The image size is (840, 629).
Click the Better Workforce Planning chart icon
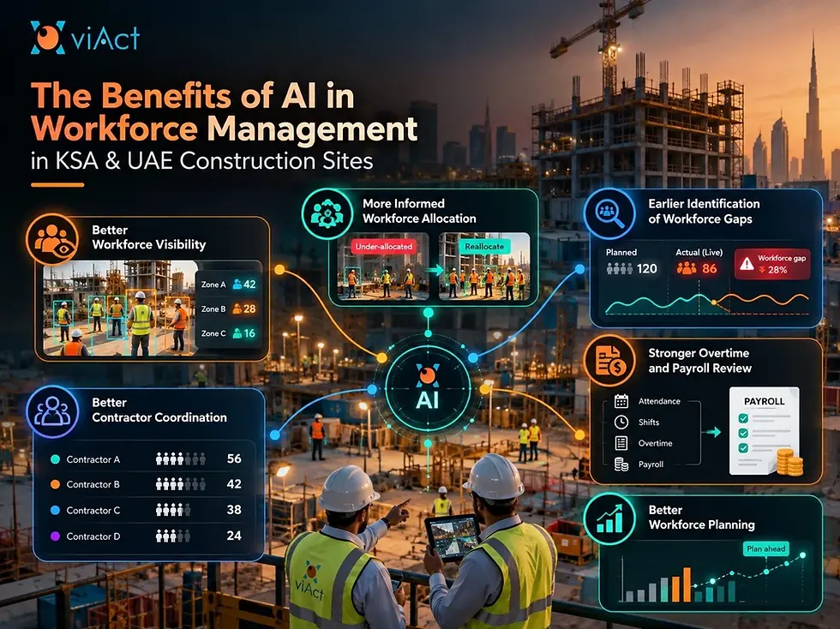click(x=609, y=518)
